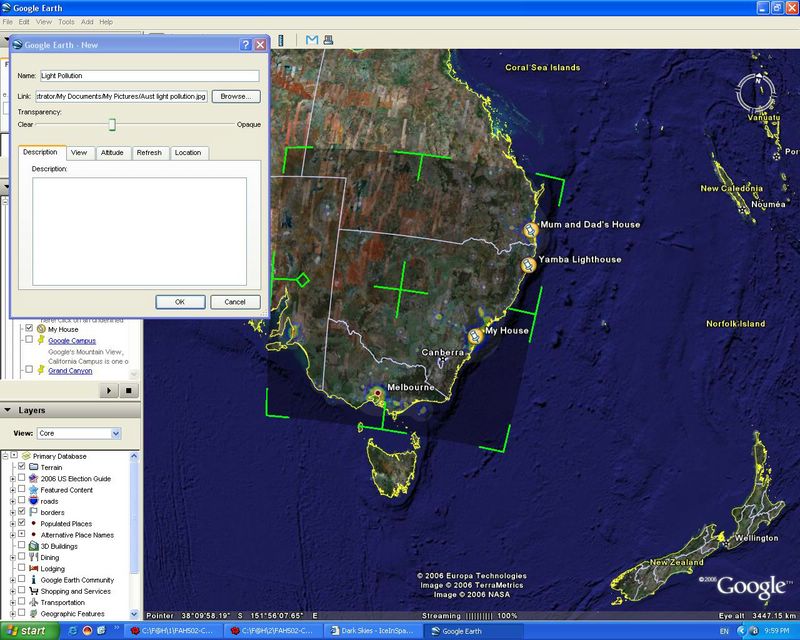This screenshot has width=800, height=640.
Task: Click the print toolbar icon
Action: pos(328,40)
